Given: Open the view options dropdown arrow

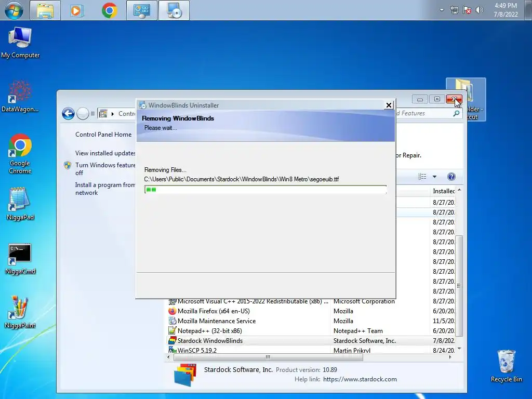Looking at the screenshot, I should (434, 177).
